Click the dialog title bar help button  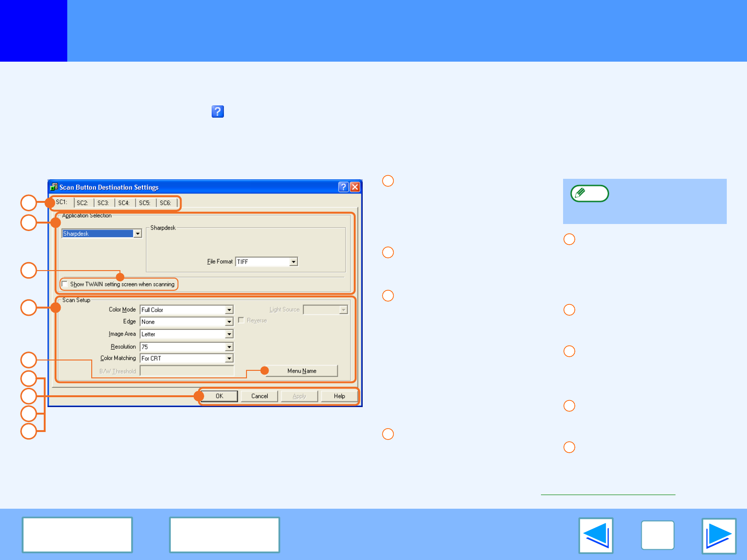343,187
